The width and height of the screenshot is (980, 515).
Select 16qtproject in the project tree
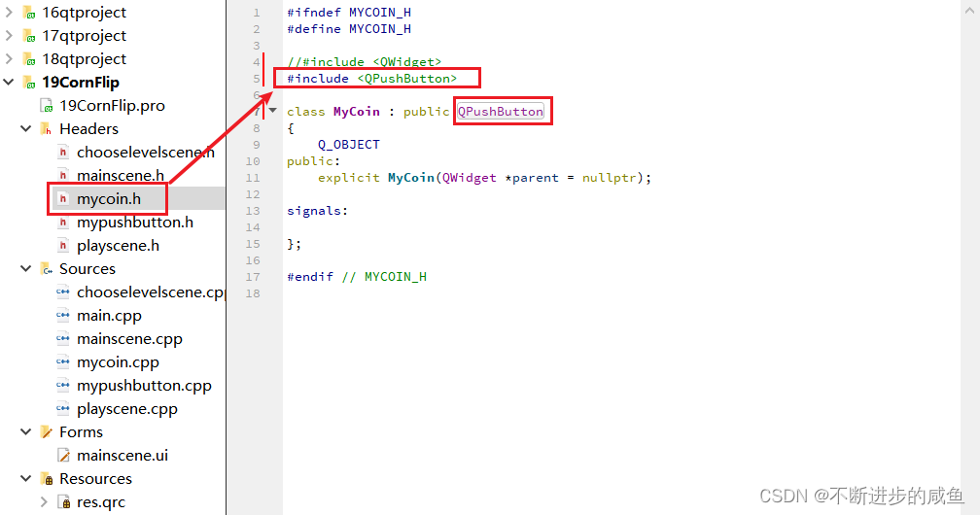84,13
